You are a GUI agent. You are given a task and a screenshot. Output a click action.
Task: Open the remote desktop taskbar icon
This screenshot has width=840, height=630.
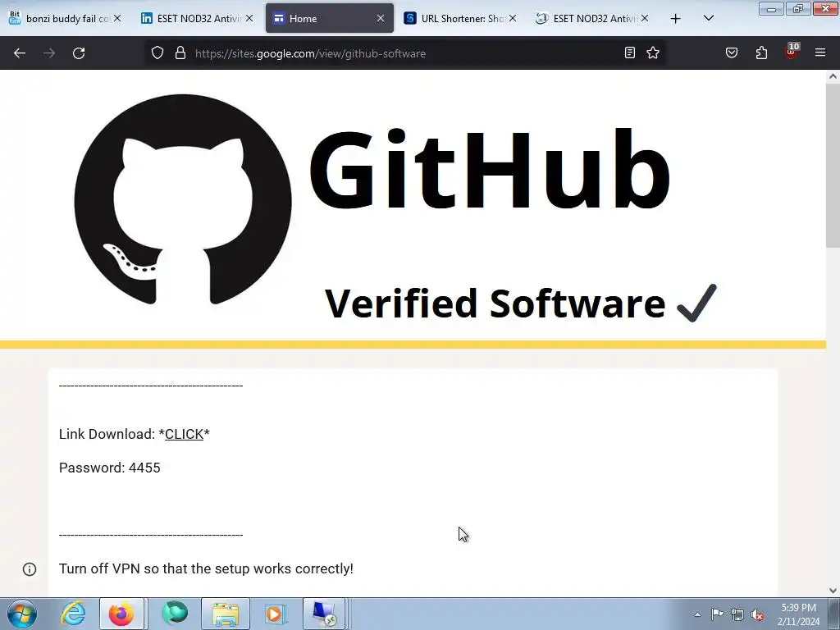click(325, 614)
